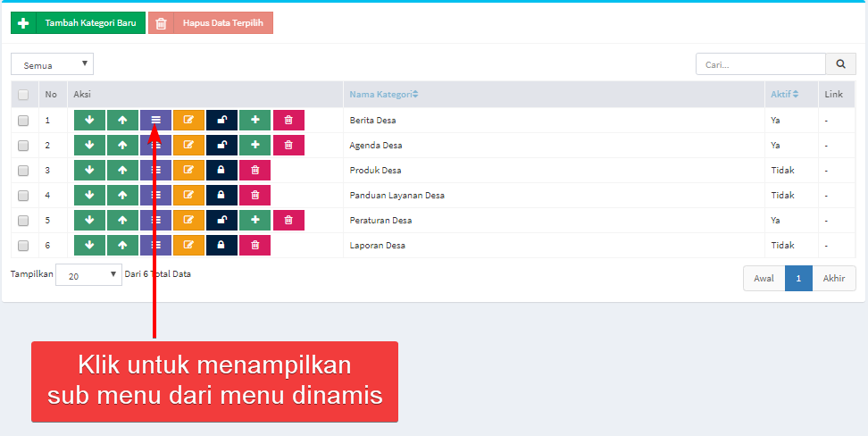The height and width of the screenshot is (436, 868).
Task: Move Berita Desa row up
Action: [122, 121]
